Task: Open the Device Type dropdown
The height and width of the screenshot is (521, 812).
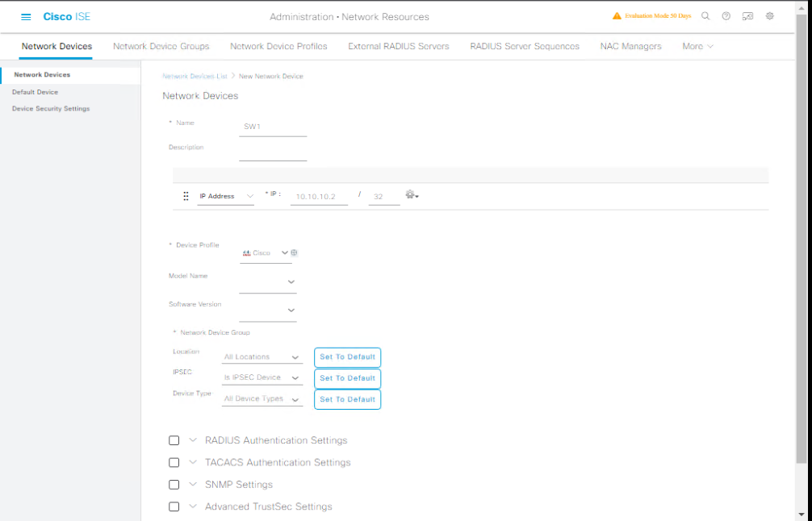Action: [x=262, y=399]
